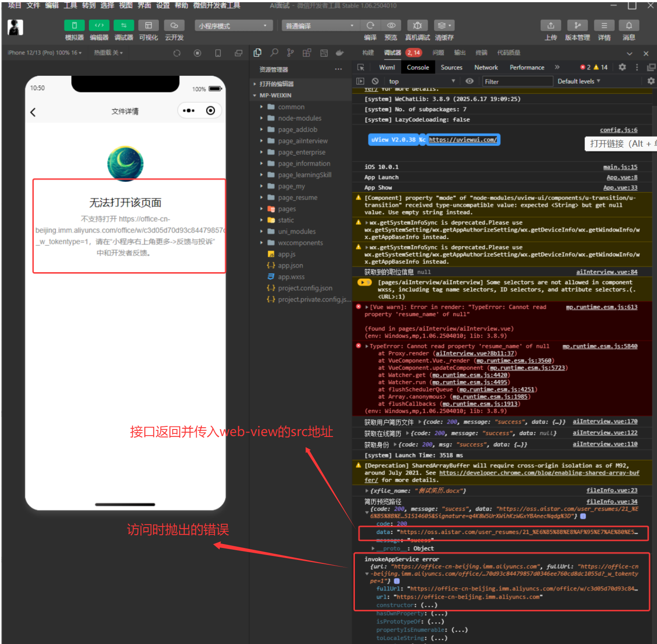Screen dimensions: 657x644
Task: Switch to the Performance devtools tab
Action: [x=527, y=67]
